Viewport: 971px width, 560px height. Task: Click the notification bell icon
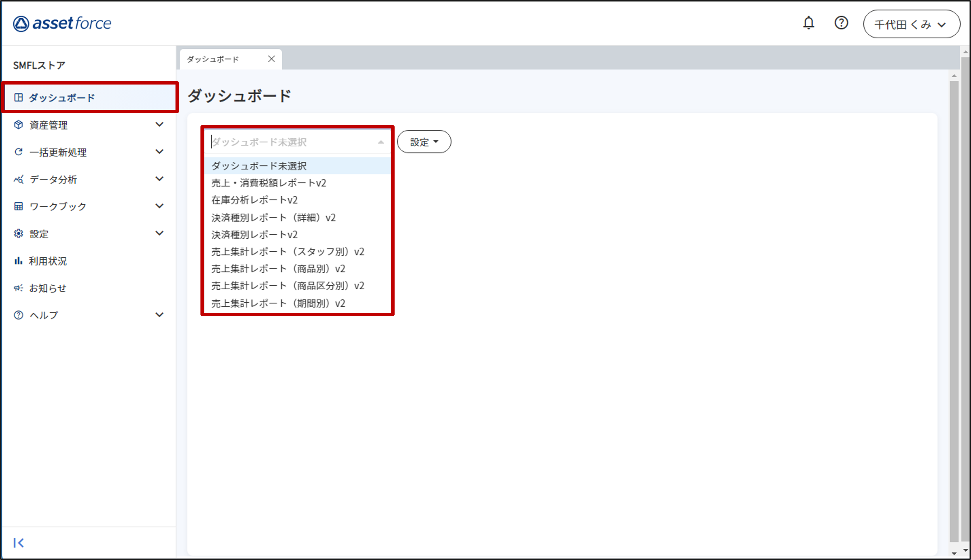tap(808, 23)
